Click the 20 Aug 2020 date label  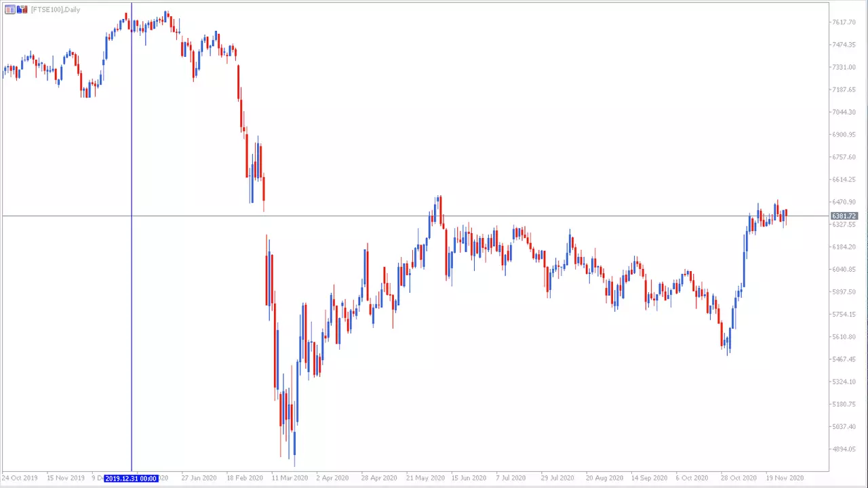coord(604,478)
